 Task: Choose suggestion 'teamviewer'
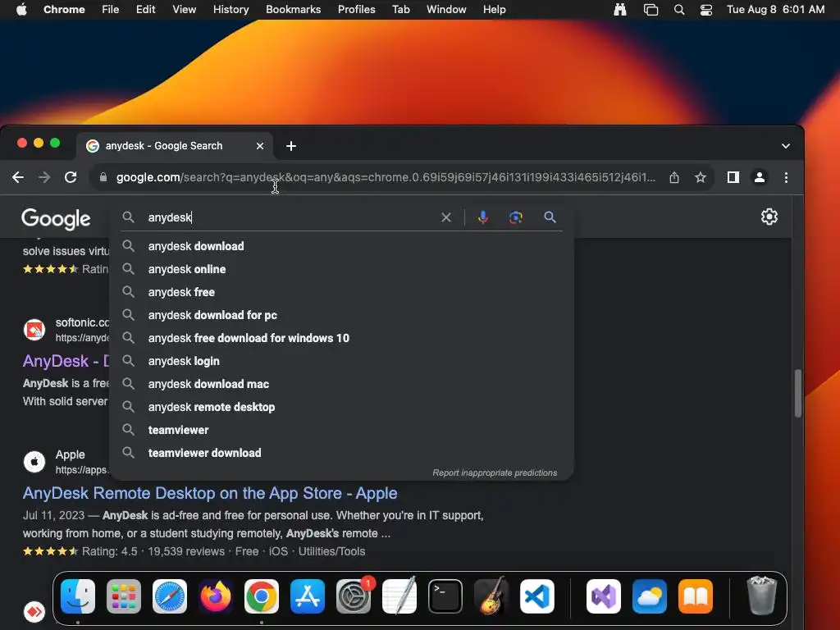coord(342,430)
